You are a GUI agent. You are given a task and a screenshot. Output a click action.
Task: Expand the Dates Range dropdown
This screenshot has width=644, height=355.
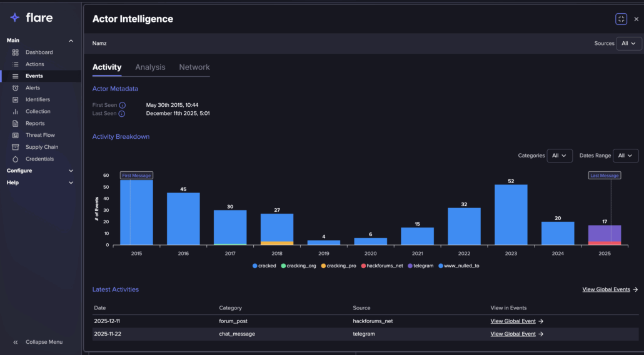(625, 156)
